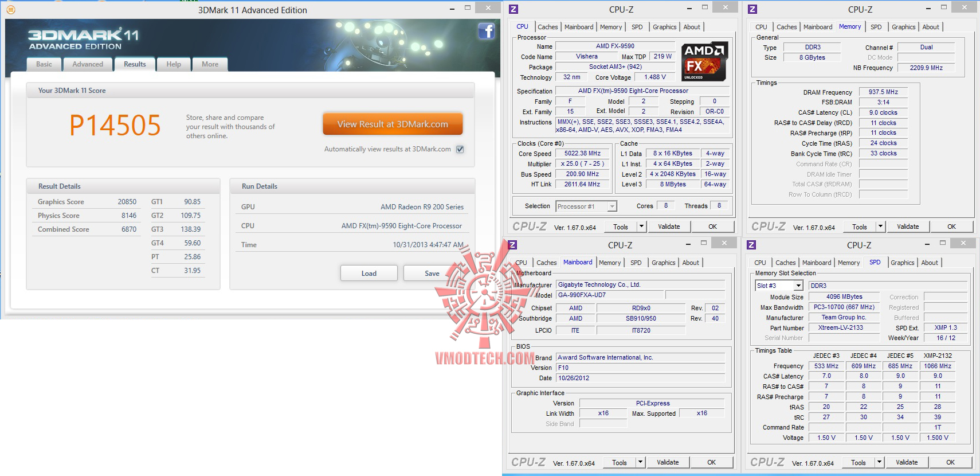Viewport: 980px width, 476px height.
Task: Select SPD tab in the Memory-tab CPU-Z window
Action: [876, 27]
